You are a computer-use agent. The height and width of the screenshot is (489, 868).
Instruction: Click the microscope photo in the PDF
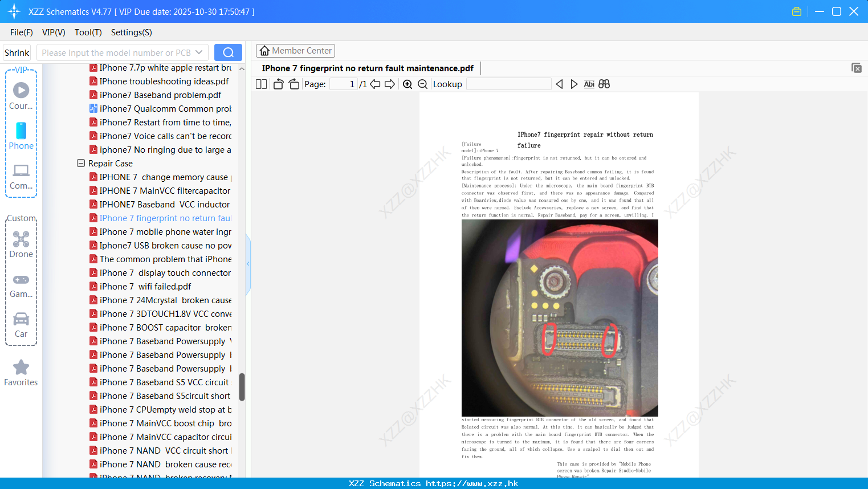560,318
